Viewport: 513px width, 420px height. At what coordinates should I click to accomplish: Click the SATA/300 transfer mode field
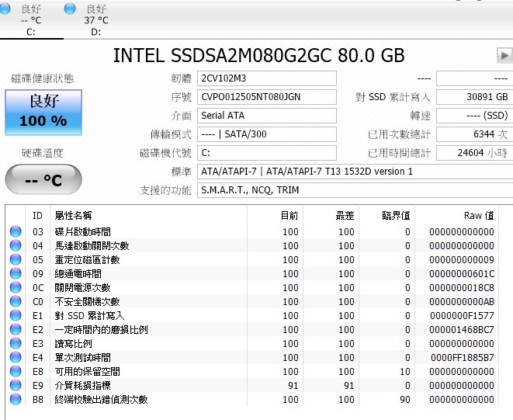pos(267,134)
